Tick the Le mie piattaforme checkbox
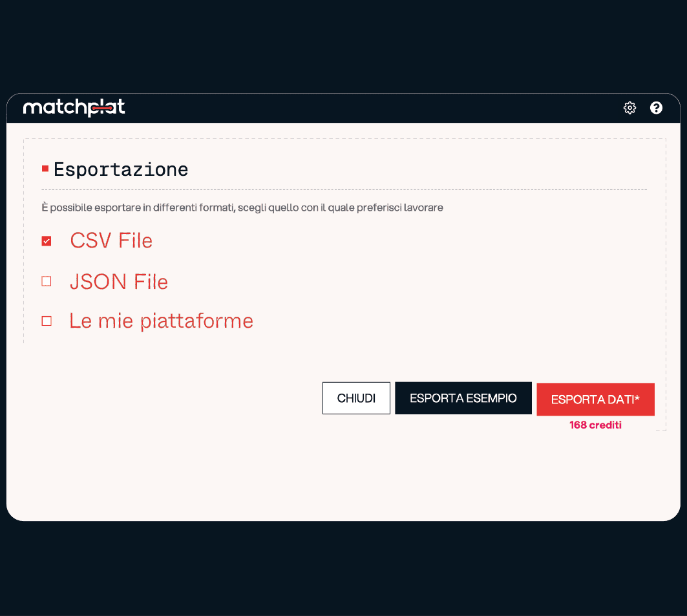 pos(47,321)
